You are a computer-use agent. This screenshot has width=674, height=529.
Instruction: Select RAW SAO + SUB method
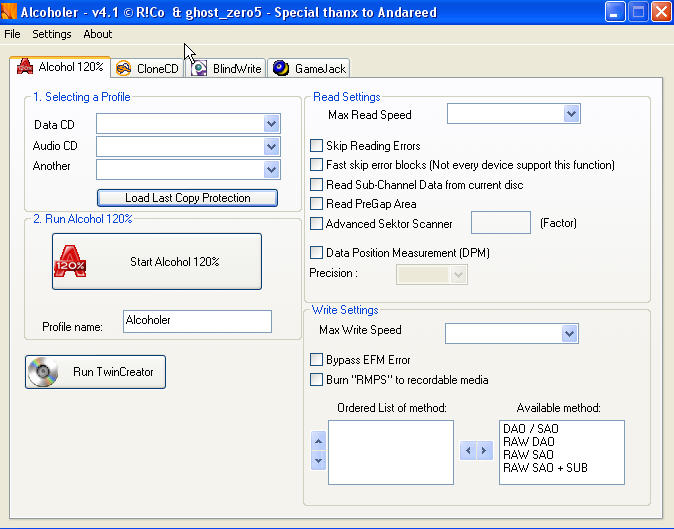545,468
